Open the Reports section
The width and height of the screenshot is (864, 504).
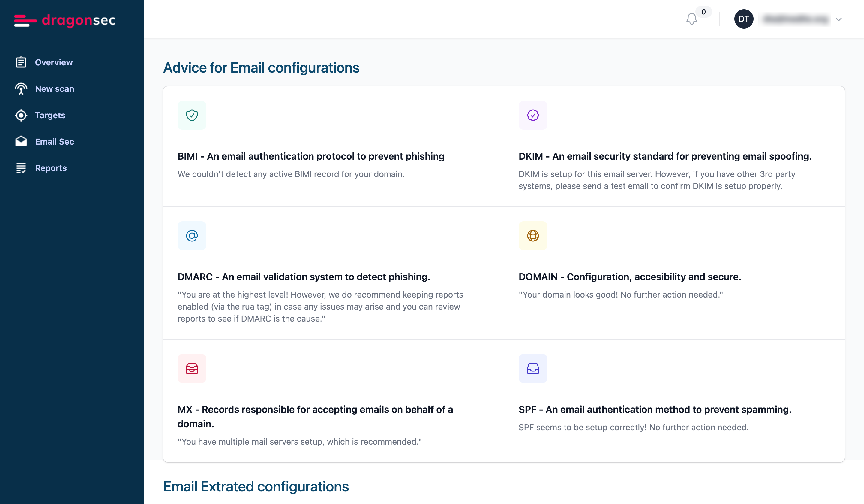(x=51, y=168)
